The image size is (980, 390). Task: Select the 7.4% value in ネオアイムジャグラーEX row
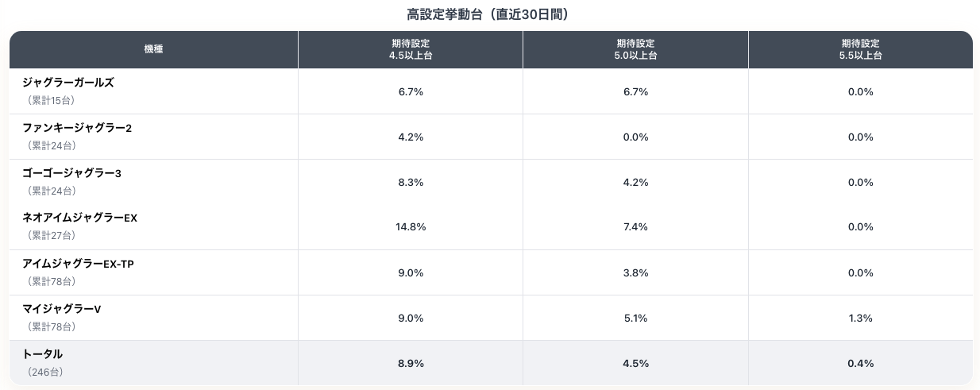(x=635, y=227)
